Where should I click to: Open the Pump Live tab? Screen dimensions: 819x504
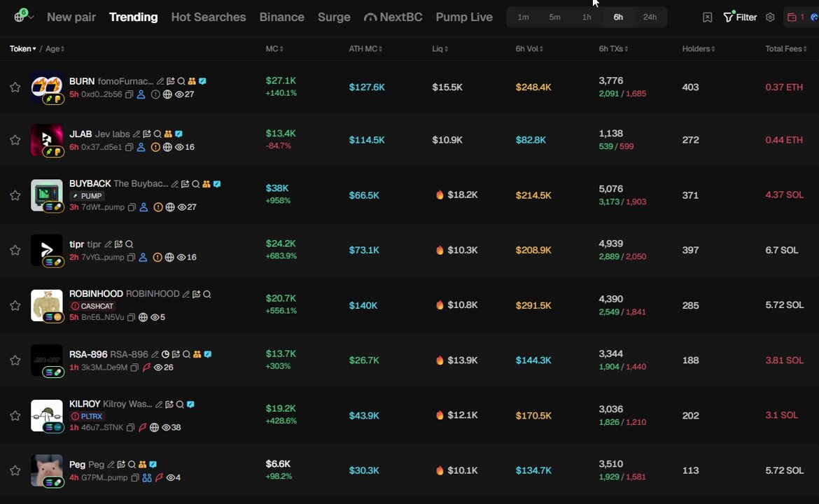464,17
